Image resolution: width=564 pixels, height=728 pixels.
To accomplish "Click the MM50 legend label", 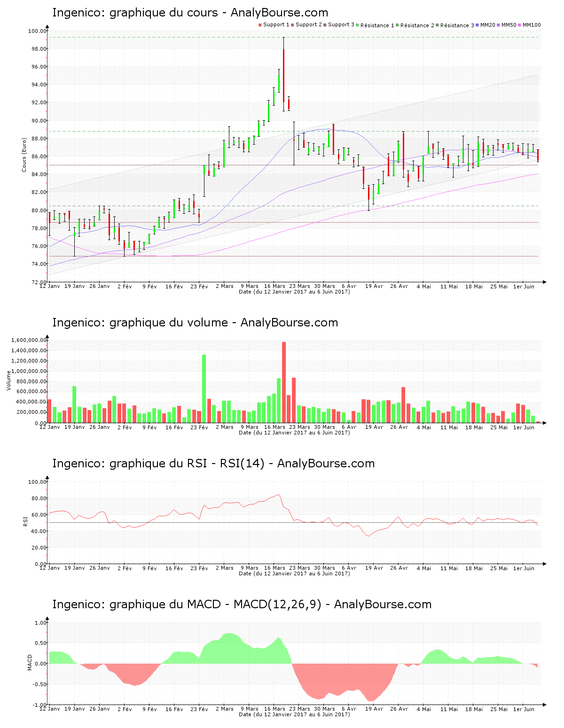I will 509,25.
